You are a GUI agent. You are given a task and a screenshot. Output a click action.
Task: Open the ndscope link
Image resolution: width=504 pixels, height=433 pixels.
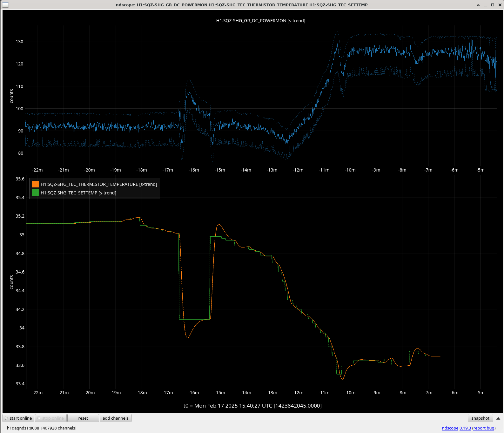(x=450, y=428)
